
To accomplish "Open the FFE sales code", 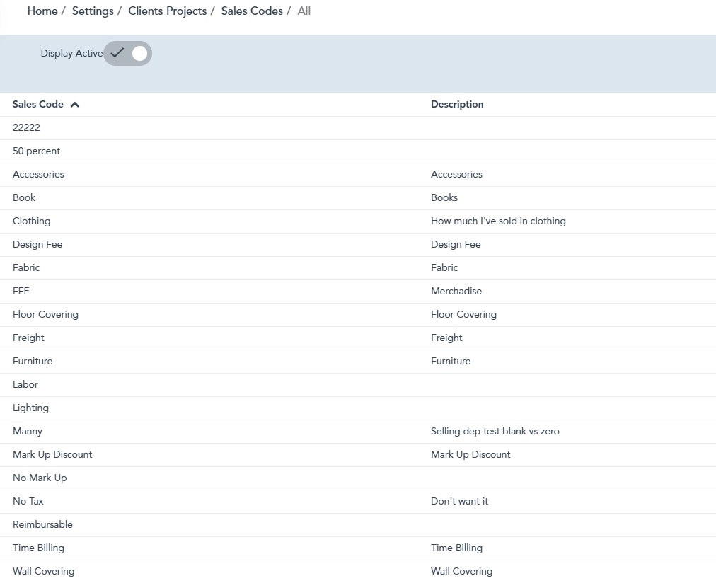I will pyautogui.click(x=21, y=291).
